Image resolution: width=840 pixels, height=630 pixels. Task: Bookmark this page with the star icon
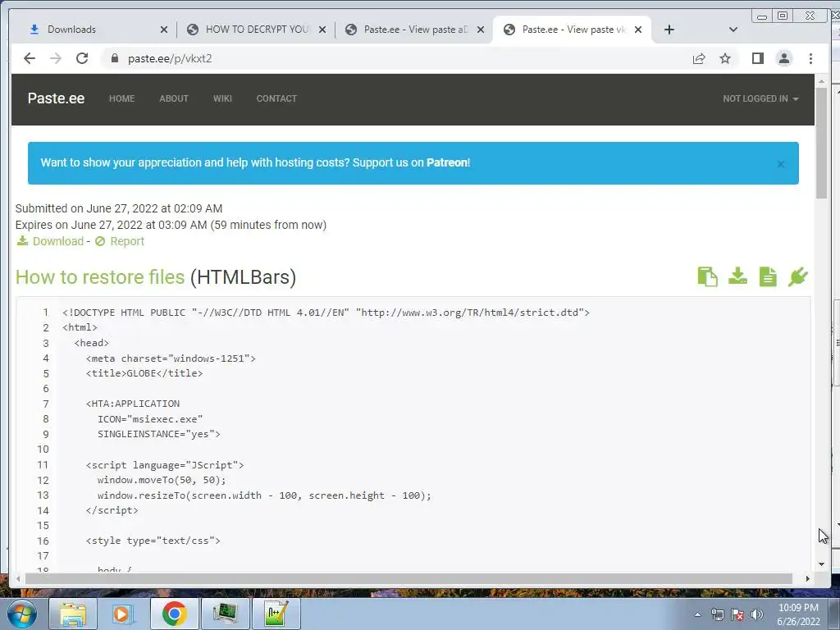click(x=725, y=58)
